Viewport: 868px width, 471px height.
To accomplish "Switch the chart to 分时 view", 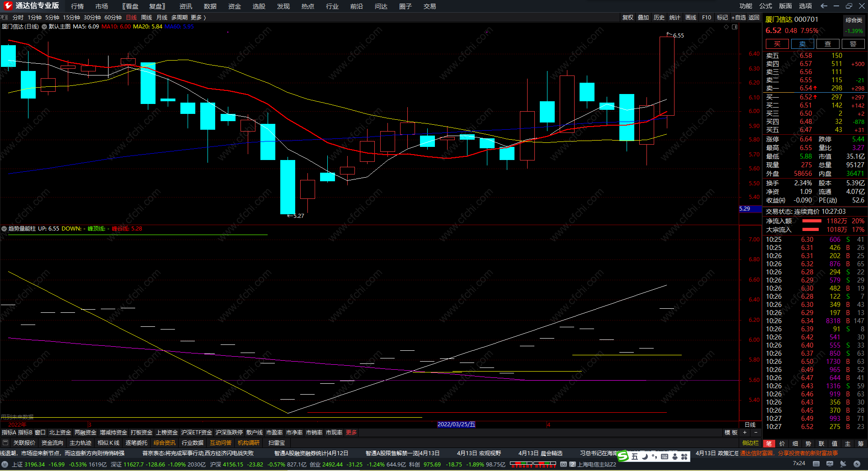I will [18, 18].
